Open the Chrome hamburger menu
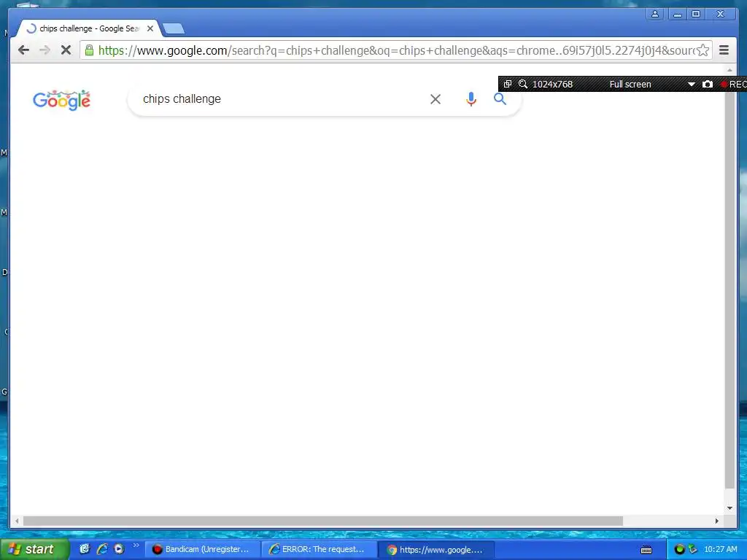This screenshot has height=560, width=747. coord(724,50)
